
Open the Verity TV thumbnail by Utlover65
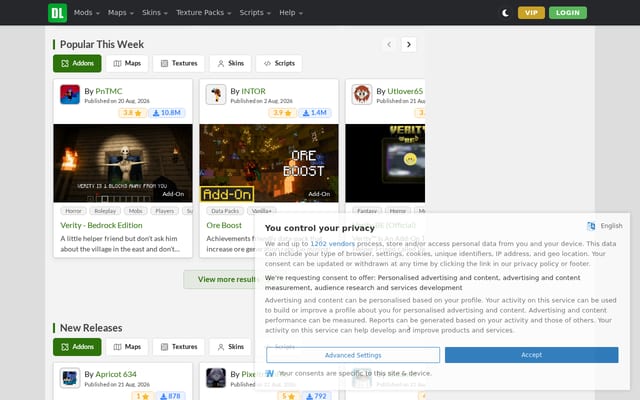[x=385, y=163]
